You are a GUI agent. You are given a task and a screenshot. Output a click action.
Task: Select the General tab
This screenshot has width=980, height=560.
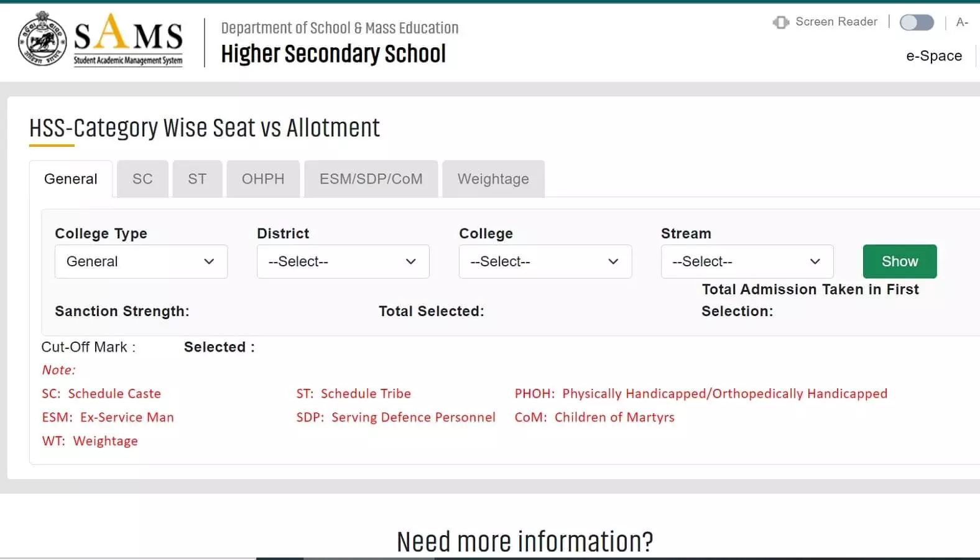click(x=71, y=179)
